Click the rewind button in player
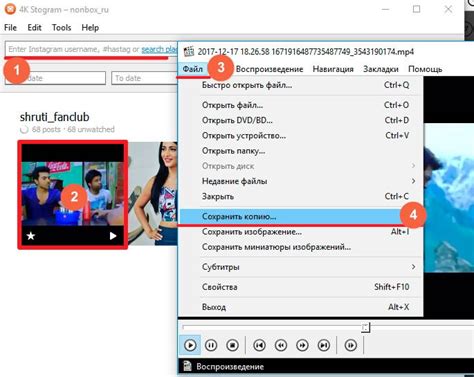The width and height of the screenshot is (474, 377). tap(281, 345)
